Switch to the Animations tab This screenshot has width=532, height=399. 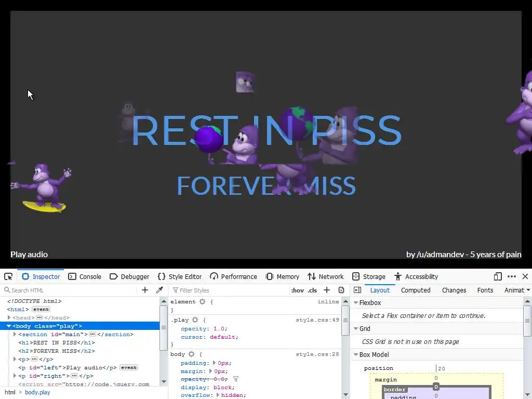click(514, 290)
